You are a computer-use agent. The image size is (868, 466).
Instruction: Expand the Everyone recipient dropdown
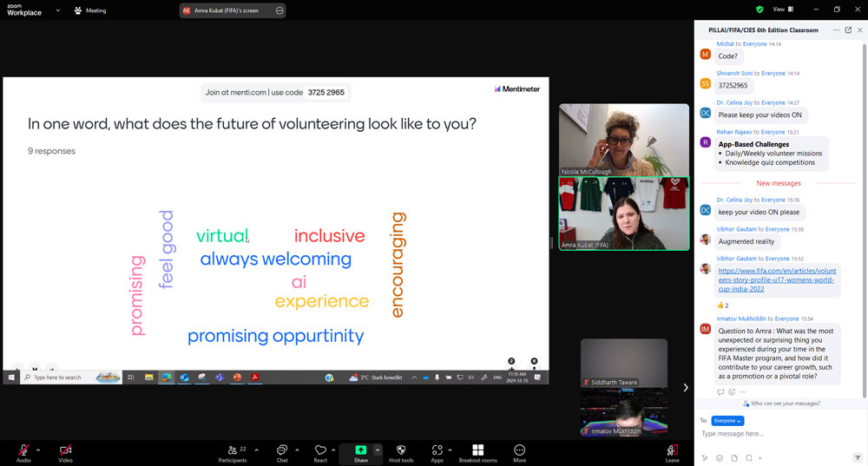[727, 421]
